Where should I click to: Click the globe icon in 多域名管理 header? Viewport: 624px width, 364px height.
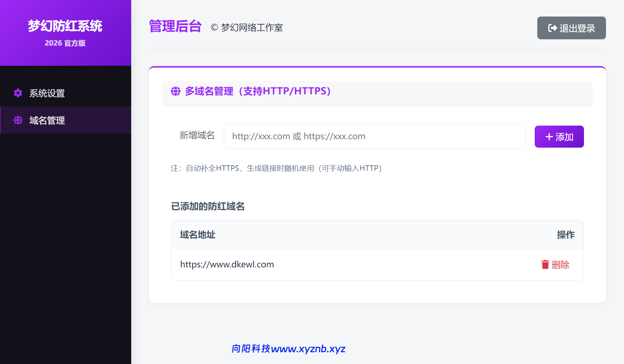point(176,91)
